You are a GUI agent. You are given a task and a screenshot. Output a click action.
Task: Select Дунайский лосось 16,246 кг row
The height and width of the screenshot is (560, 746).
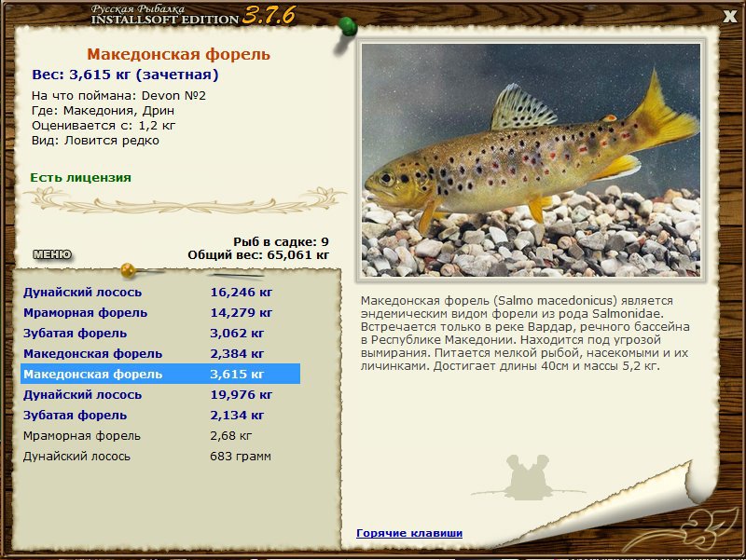pos(159,292)
